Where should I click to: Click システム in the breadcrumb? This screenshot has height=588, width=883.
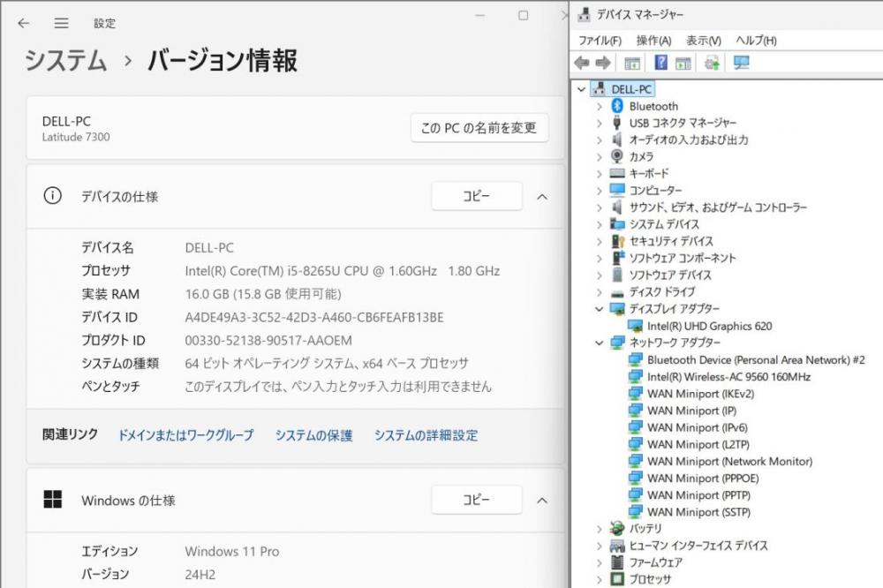click(x=66, y=60)
